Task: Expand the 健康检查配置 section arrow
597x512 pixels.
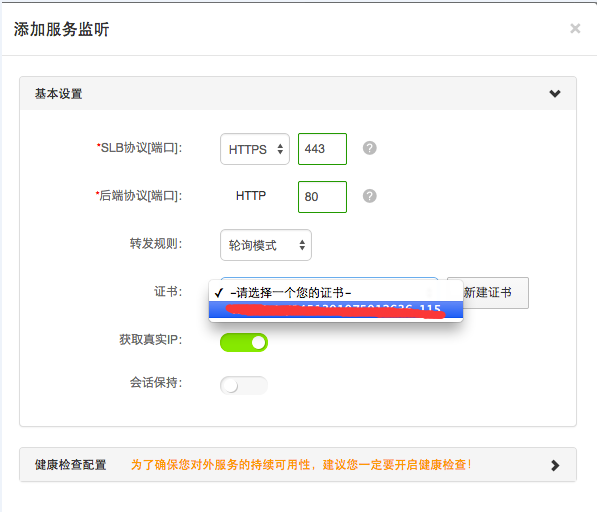Action: (x=555, y=465)
